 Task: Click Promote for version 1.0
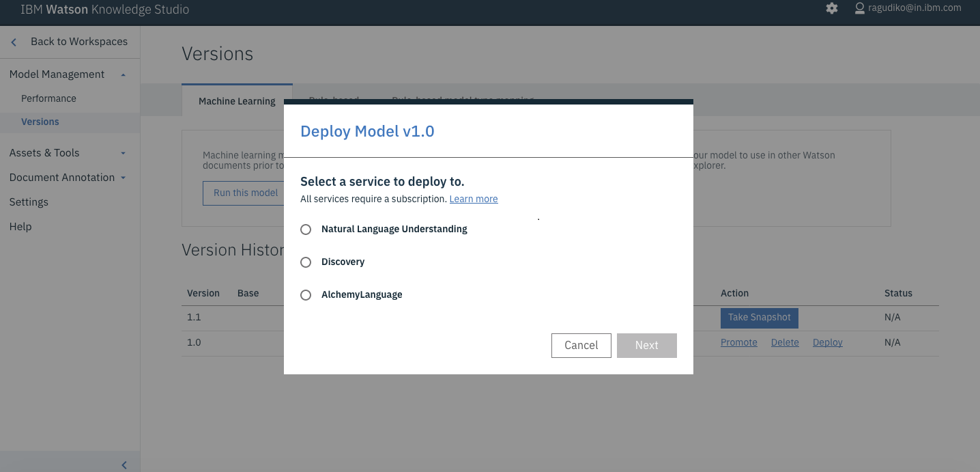pyautogui.click(x=739, y=342)
